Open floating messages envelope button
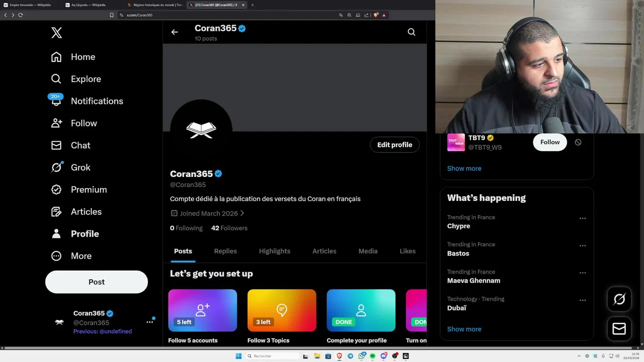The height and width of the screenshot is (362, 644). [619, 329]
